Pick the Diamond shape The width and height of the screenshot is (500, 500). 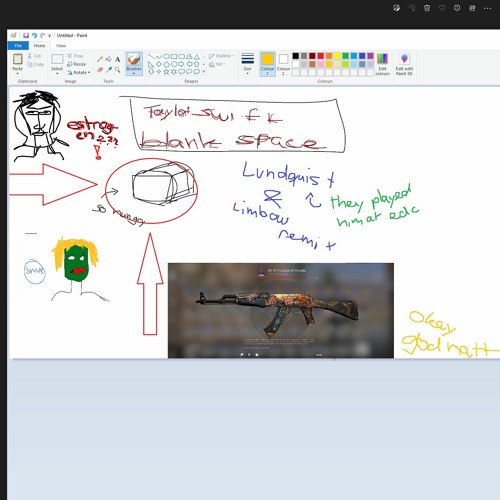(159, 64)
